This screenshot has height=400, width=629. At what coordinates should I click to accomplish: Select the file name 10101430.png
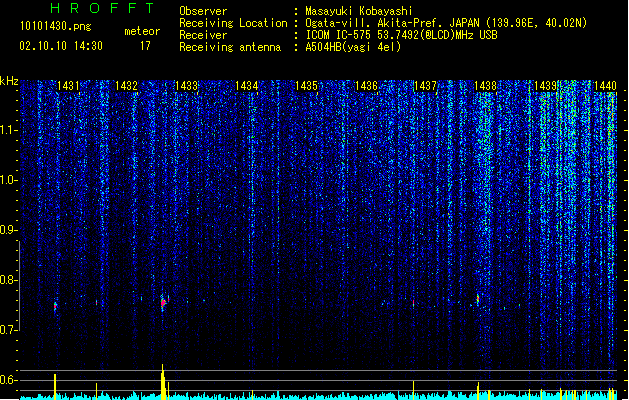pos(56,26)
